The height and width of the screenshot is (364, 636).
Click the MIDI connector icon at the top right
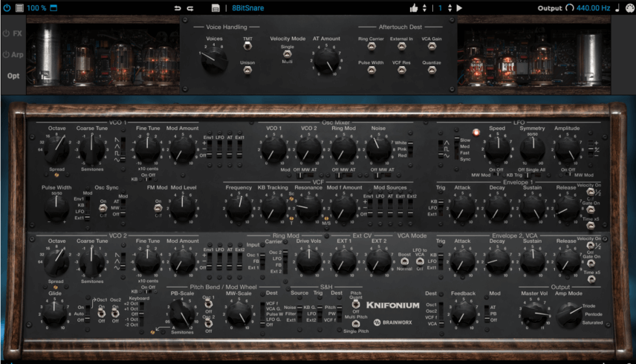pos(630,7)
